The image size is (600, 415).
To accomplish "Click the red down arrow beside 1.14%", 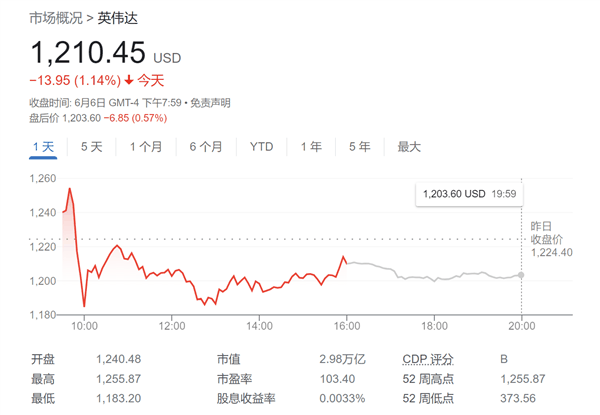I will click(129, 80).
